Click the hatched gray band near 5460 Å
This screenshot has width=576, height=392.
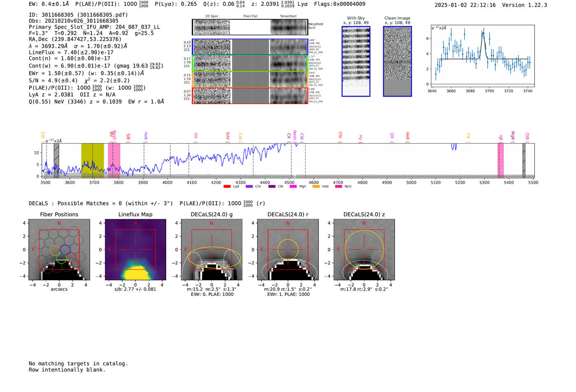tap(524, 160)
